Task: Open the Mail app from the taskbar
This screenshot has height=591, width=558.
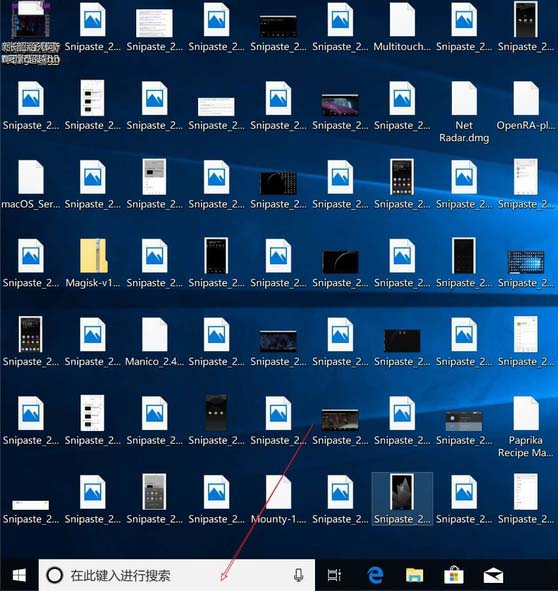Action: click(494, 576)
